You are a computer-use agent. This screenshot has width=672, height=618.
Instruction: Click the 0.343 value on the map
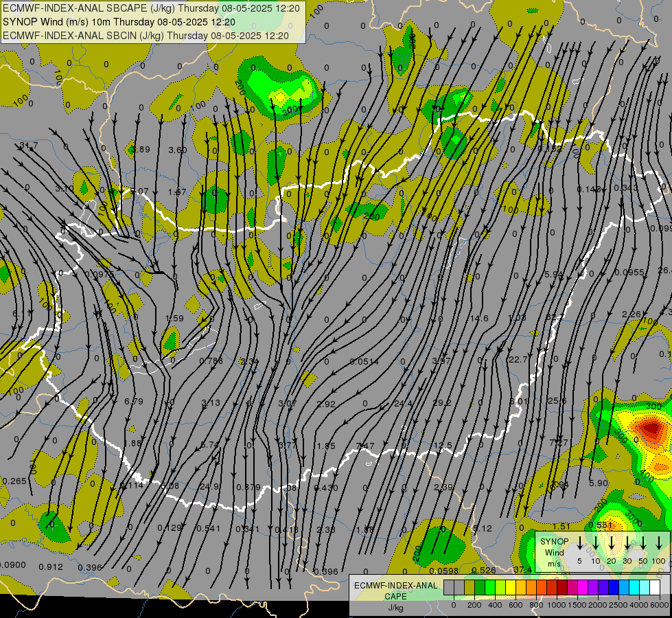coord(626,188)
